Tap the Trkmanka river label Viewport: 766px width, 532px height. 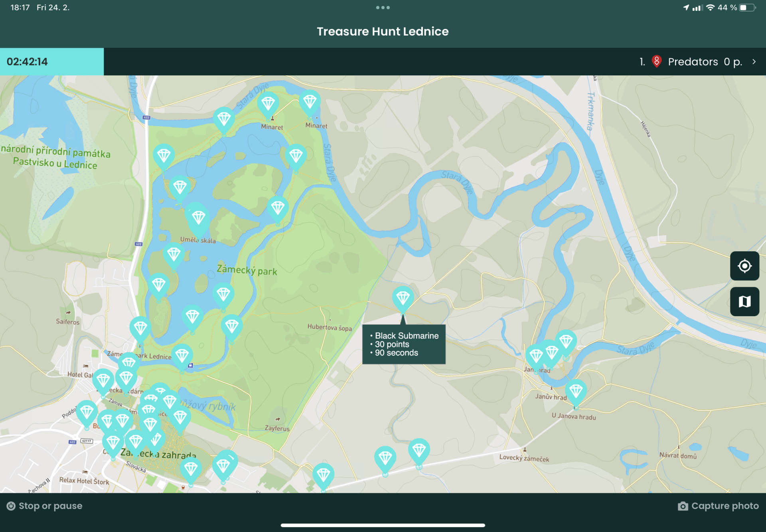pos(591,111)
